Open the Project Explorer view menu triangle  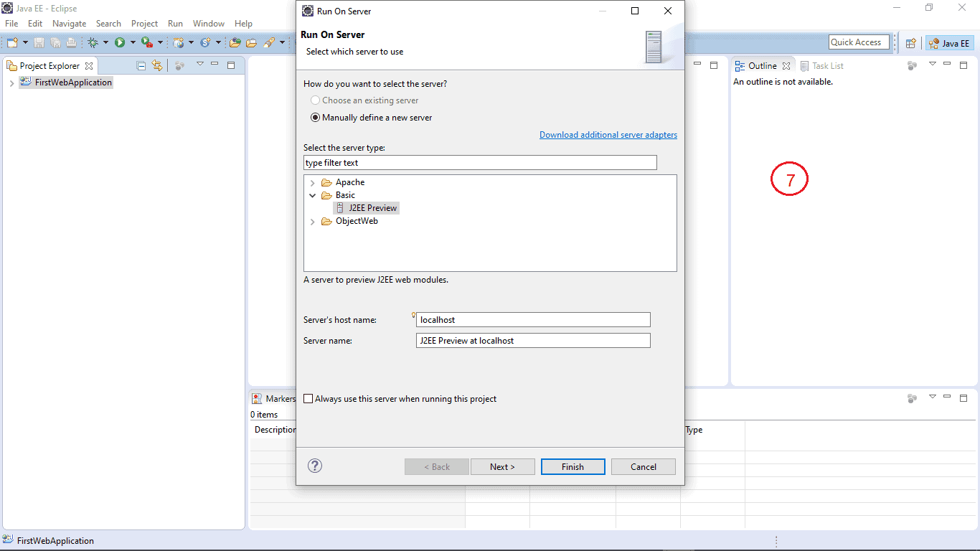(x=200, y=65)
